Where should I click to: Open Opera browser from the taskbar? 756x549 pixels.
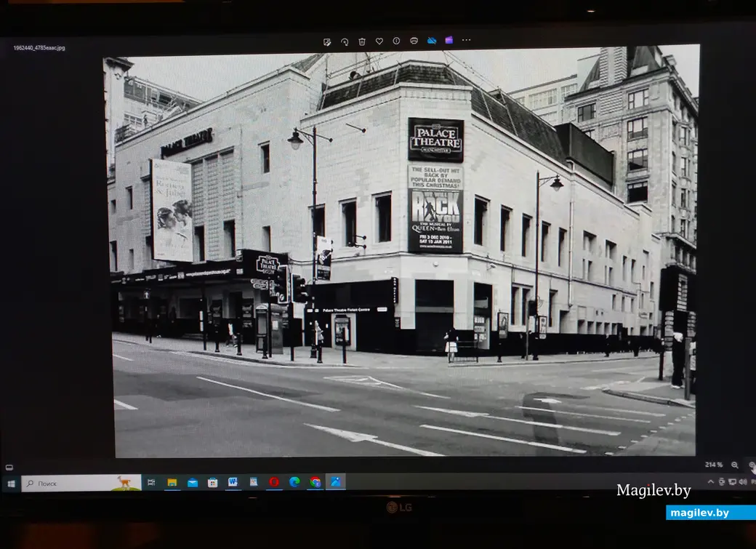274,482
